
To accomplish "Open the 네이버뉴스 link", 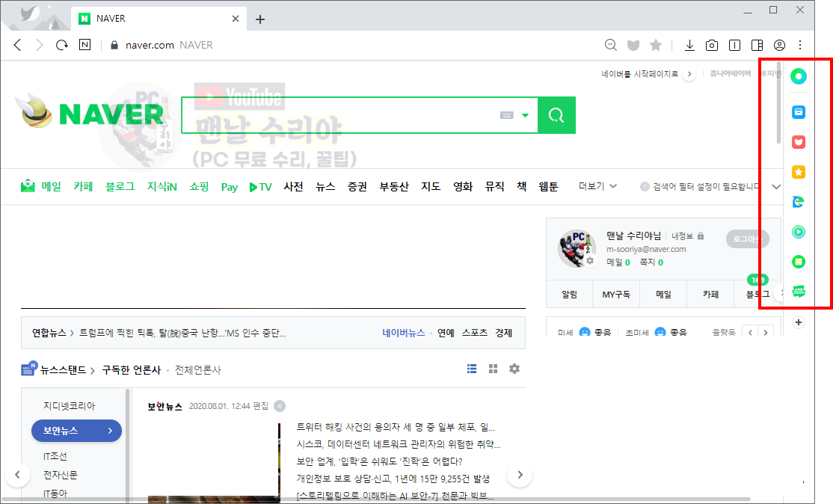I will click(404, 333).
